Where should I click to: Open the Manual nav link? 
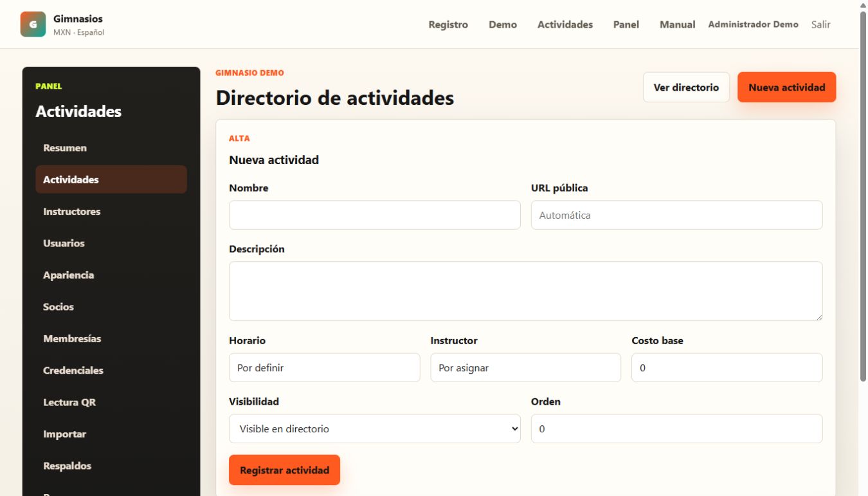(x=678, y=24)
